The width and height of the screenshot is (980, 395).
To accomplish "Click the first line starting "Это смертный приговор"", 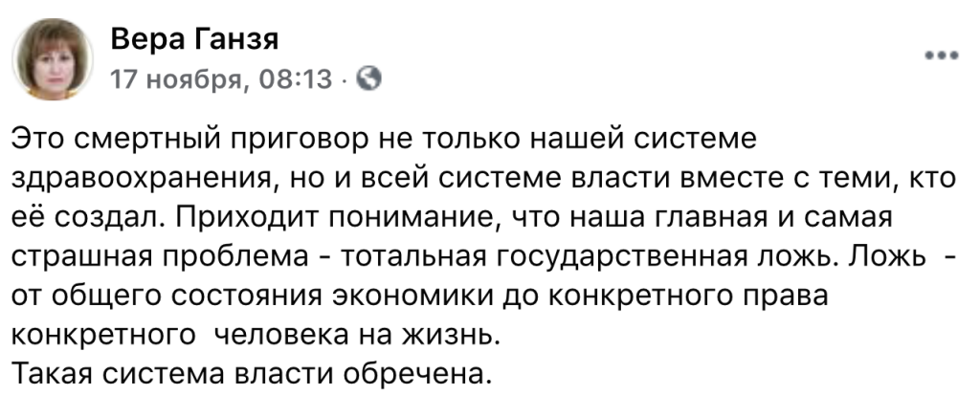I will [383, 138].
